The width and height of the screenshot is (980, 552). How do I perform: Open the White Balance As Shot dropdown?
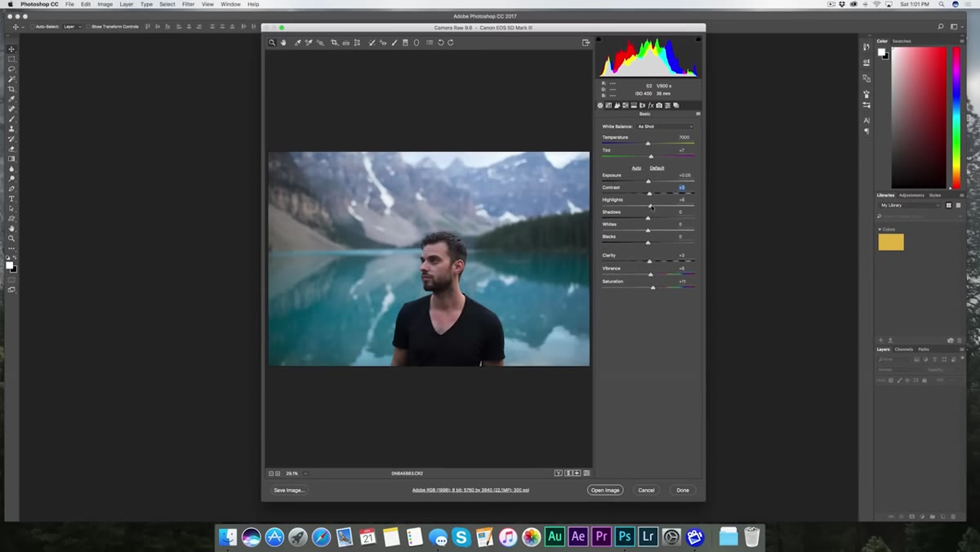coord(665,127)
